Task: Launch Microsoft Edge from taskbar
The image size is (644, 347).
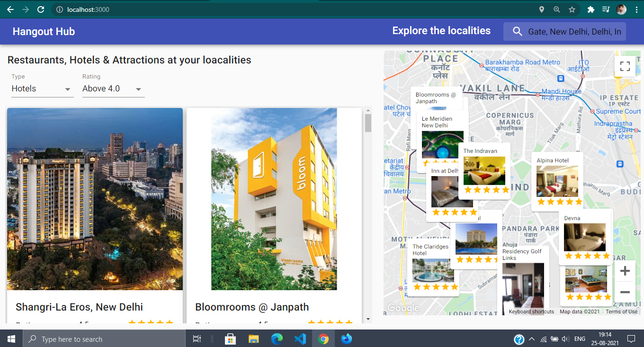Action: pyautogui.click(x=277, y=339)
